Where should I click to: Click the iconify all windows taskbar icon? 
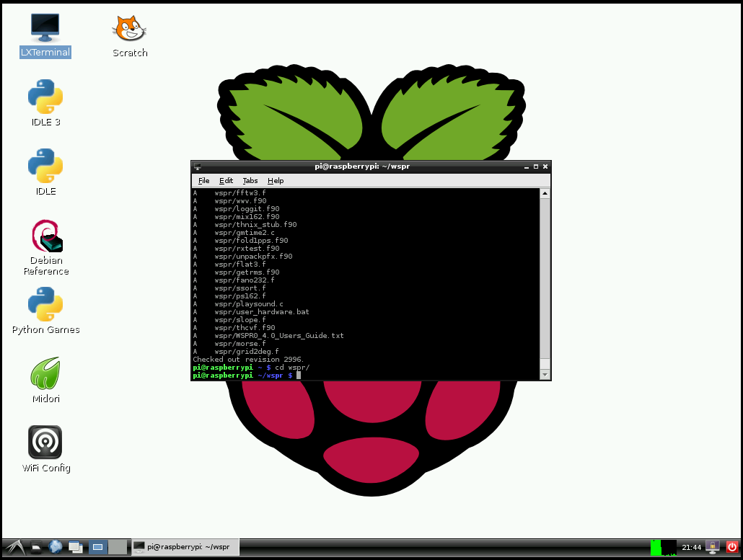[75, 547]
